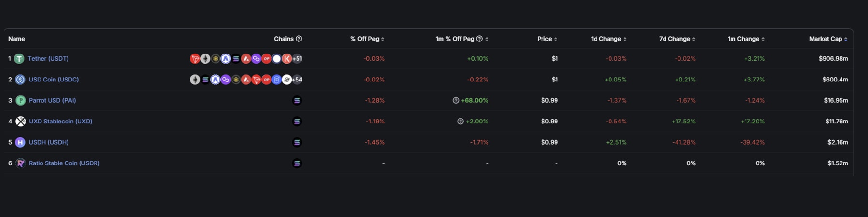Click the Optimism chain icon in USDC row
Image resolution: width=868 pixels, height=217 pixels.
[x=266, y=80]
